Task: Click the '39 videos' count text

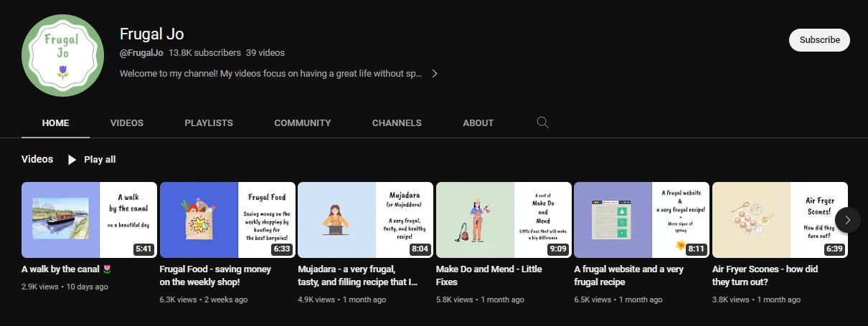Action: tap(265, 53)
